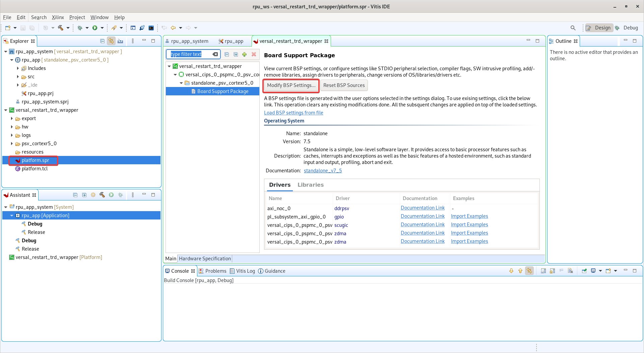Click the green Run play icon in main toolbar

(95, 28)
